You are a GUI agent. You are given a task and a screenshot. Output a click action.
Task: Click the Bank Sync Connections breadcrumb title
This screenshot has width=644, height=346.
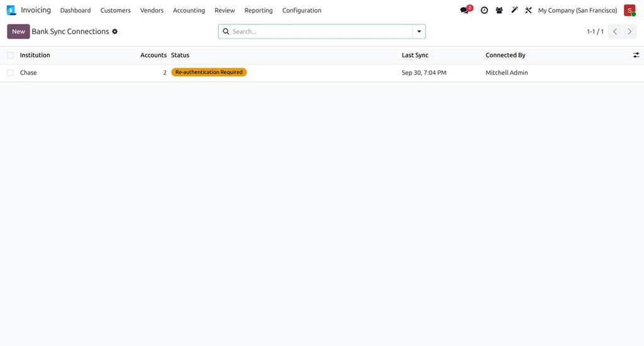(70, 31)
